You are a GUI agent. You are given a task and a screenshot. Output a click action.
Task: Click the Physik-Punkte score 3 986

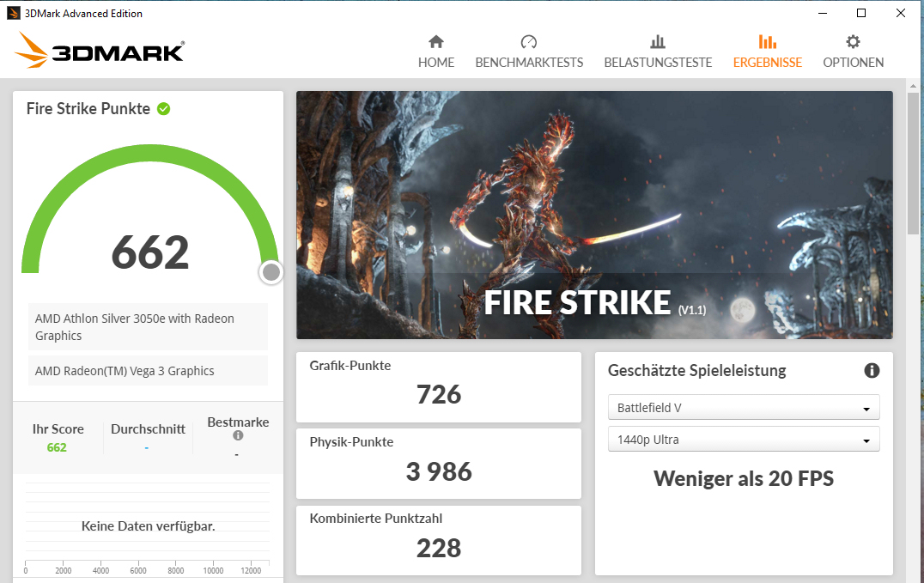pos(439,471)
